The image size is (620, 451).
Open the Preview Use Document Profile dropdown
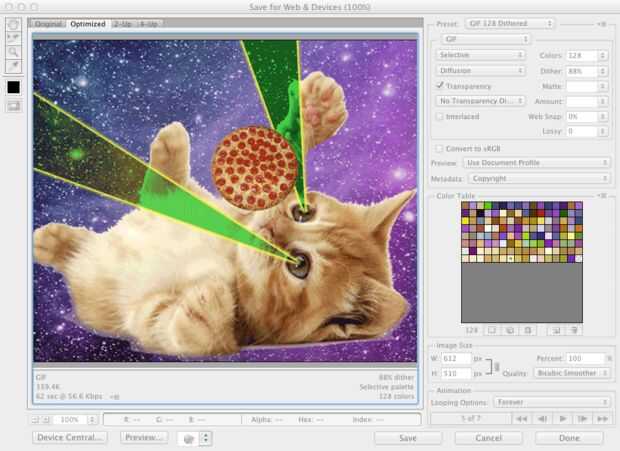pos(537,163)
